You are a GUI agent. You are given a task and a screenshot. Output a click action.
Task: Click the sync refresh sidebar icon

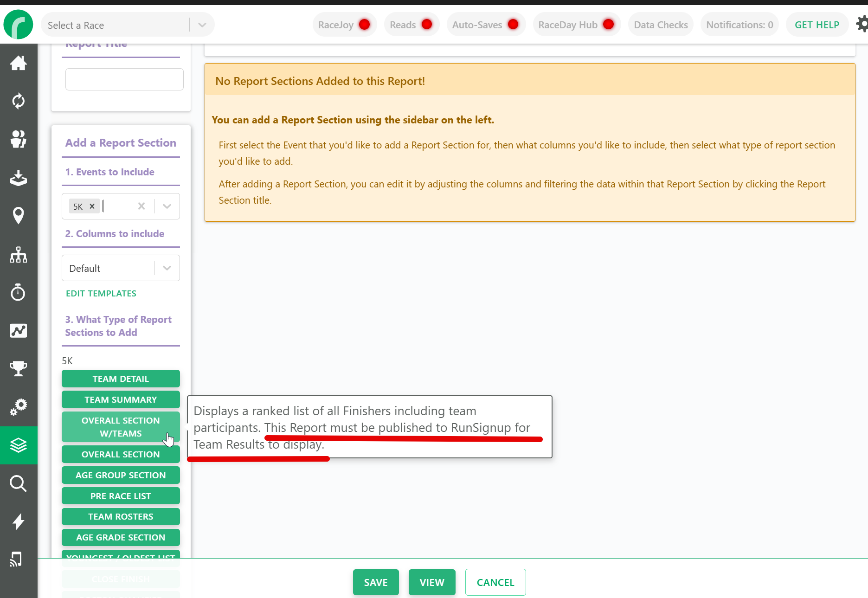19,101
